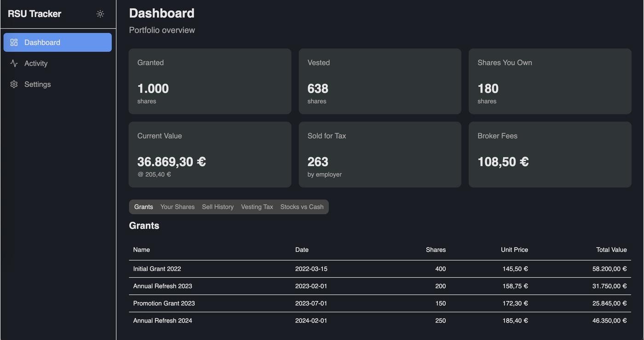Click the RSU Tracker app title
The height and width of the screenshot is (340, 644).
click(34, 14)
